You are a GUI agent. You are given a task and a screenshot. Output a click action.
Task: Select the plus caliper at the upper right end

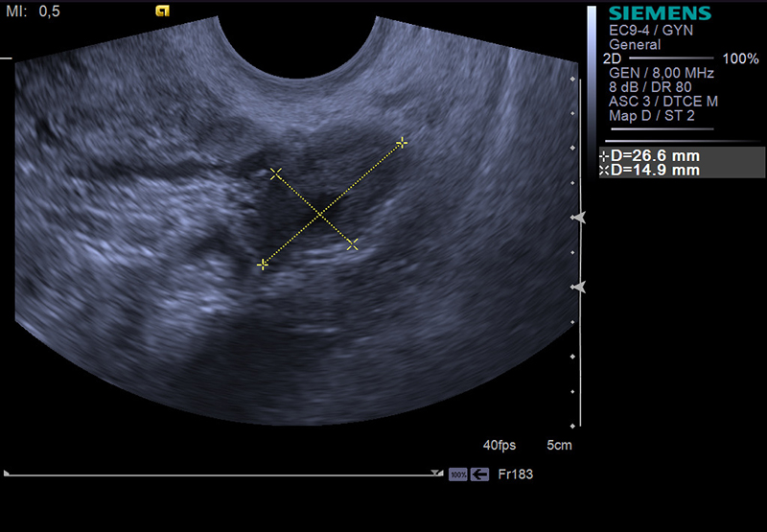[402, 142]
